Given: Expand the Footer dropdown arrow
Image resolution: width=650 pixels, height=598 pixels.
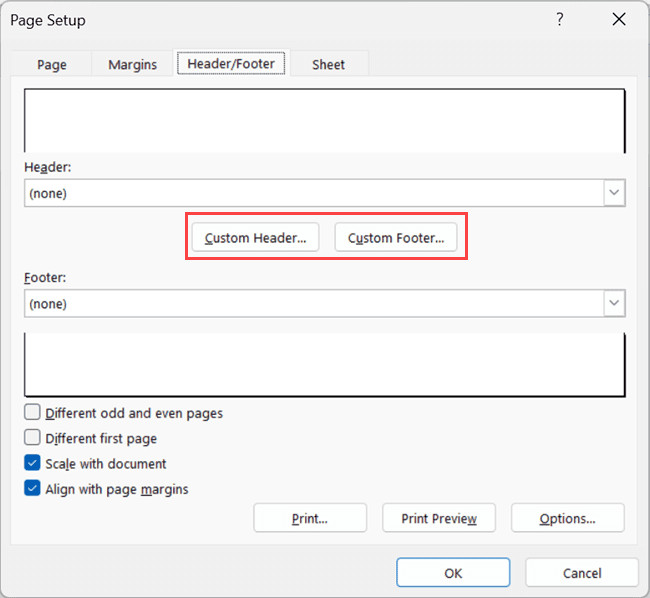Looking at the screenshot, I should coord(614,303).
